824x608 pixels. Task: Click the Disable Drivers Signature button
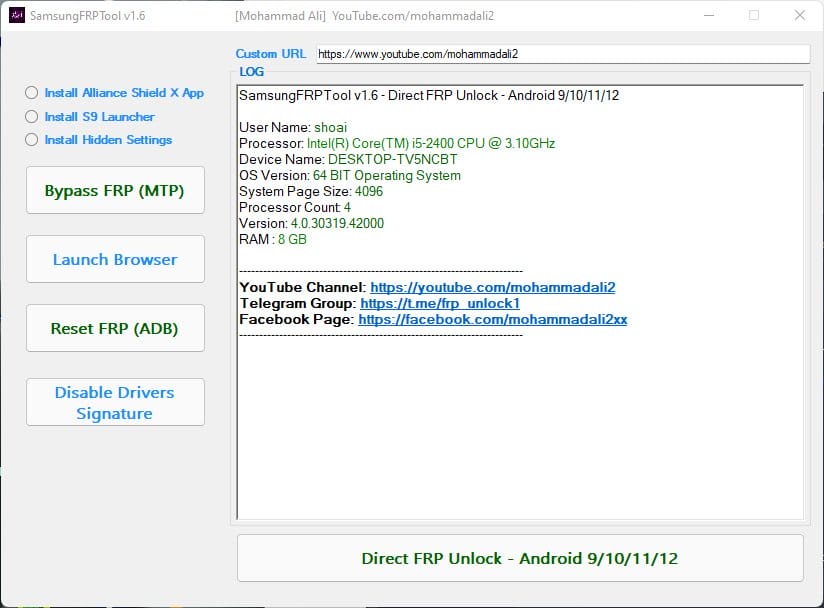coord(114,401)
